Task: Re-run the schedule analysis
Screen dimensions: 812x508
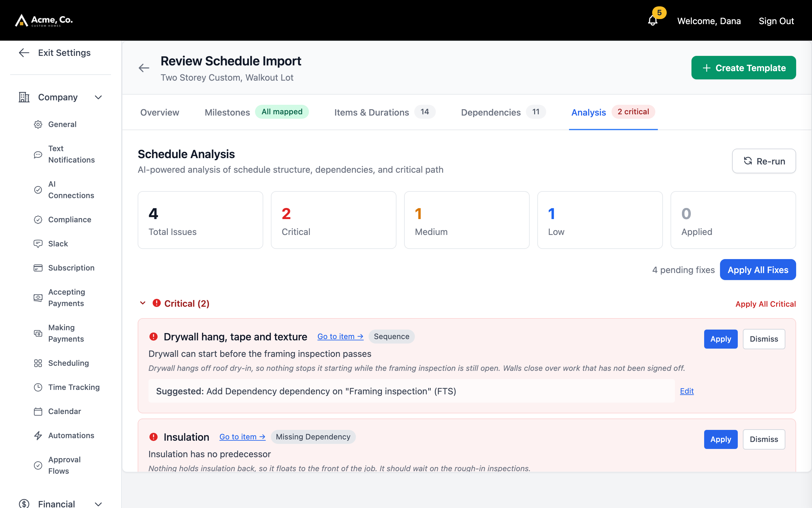Action: click(764, 161)
